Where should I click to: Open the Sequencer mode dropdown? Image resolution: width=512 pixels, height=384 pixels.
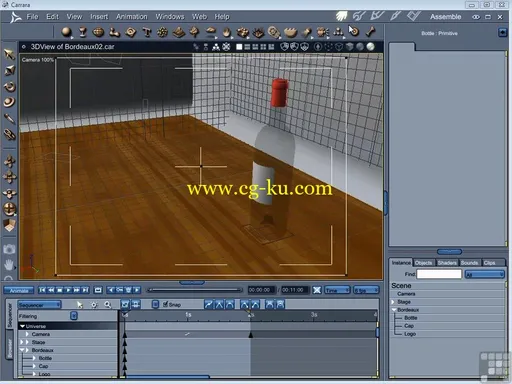39,305
